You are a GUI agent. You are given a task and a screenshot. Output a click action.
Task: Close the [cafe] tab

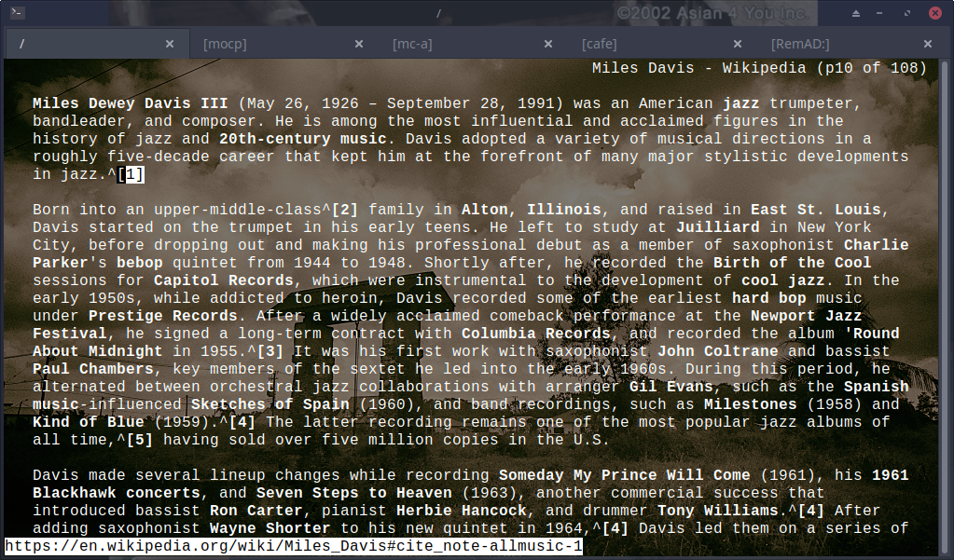(738, 44)
